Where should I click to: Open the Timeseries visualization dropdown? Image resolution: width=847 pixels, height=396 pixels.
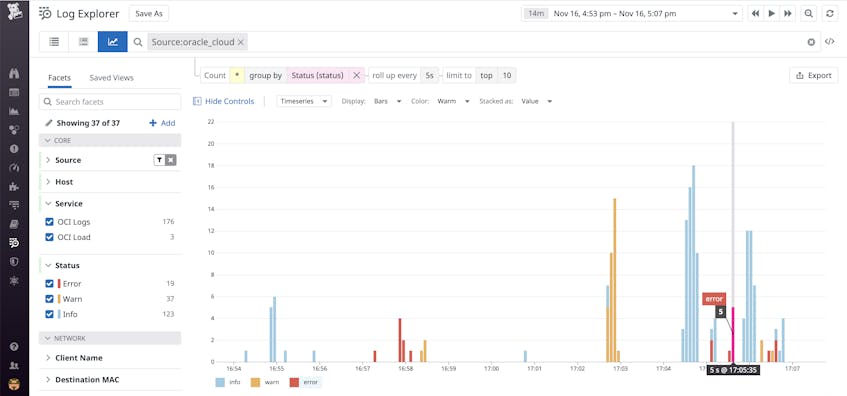[x=304, y=101]
